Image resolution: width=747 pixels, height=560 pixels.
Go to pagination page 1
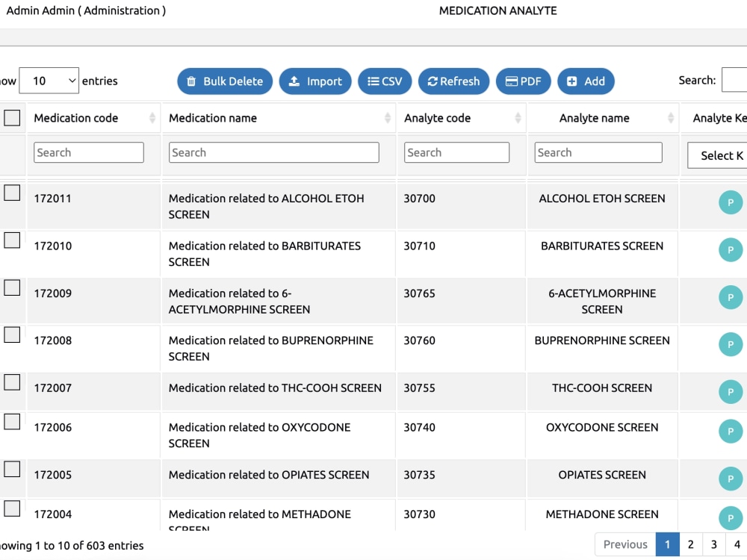coord(667,544)
